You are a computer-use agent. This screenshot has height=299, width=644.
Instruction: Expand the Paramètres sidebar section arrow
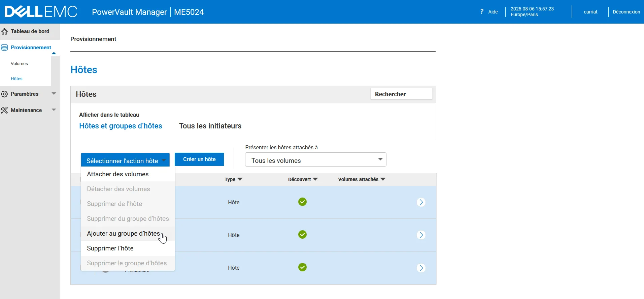[x=54, y=94]
